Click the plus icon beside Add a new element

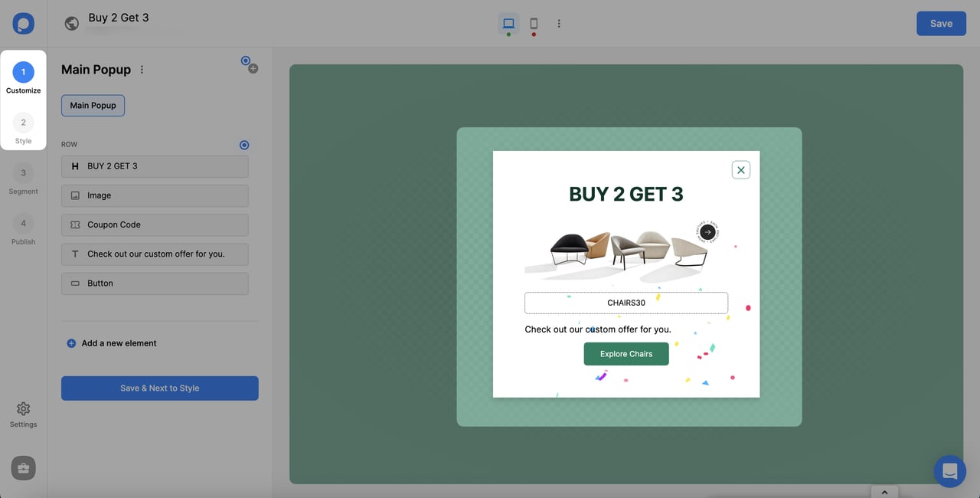pos(71,343)
